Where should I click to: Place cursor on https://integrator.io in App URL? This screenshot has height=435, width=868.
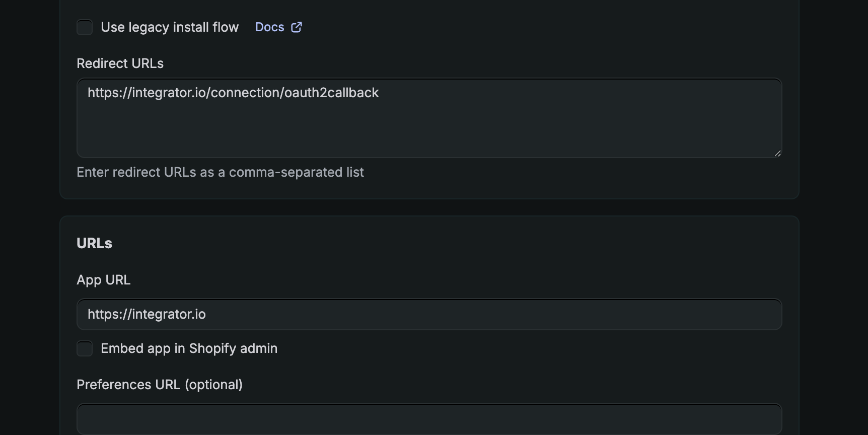[147, 314]
